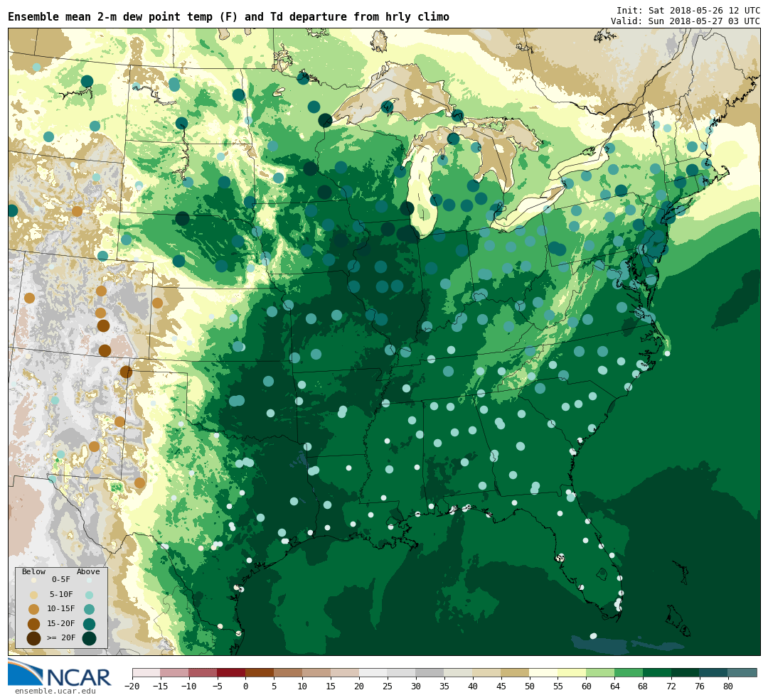Click the colorbar tick label 64
This screenshot has width=768, height=700.
click(614, 686)
